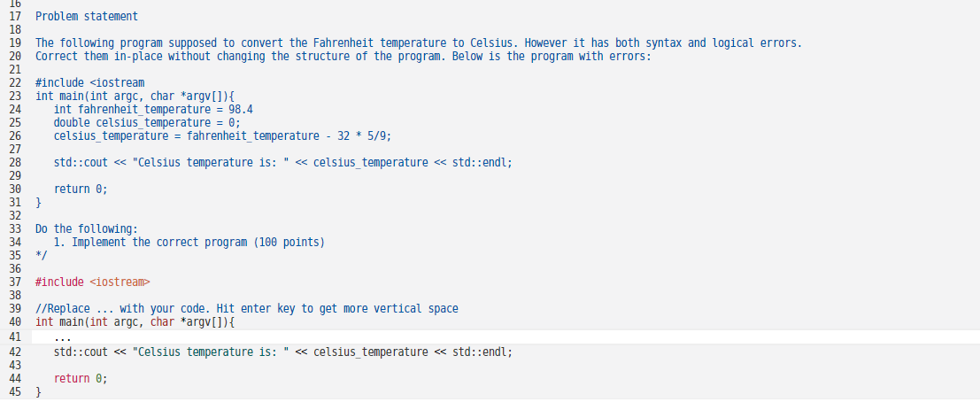
Task: Click the "Problem statement" heading text
Action: 87,17
